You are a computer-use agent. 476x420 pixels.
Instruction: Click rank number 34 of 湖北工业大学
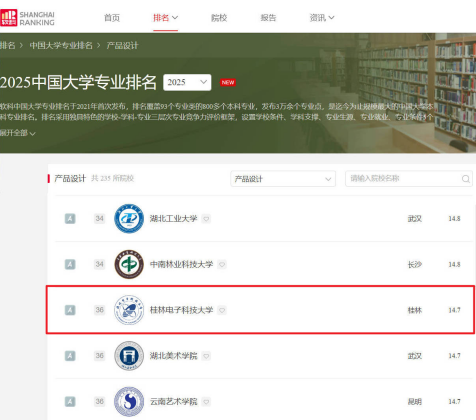coord(99,218)
